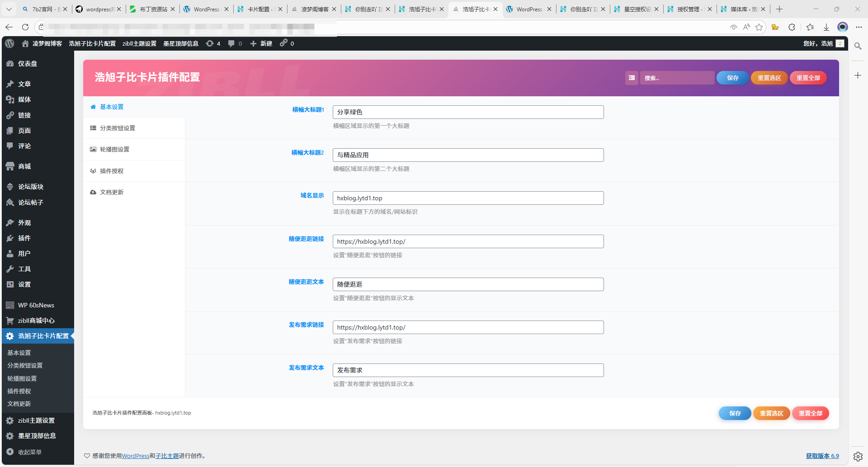Open the browser downloads icon
The height and width of the screenshot is (467, 868).
pos(826,27)
